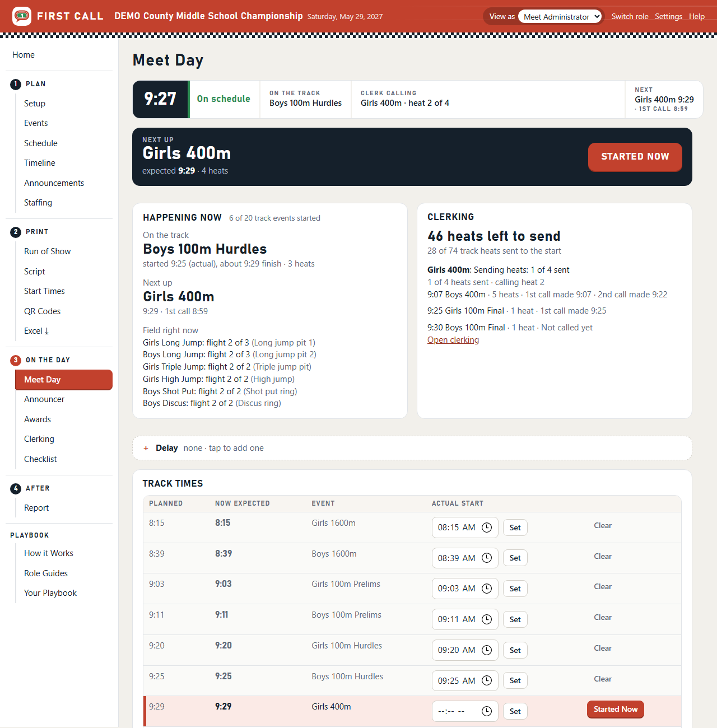The width and height of the screenshot is (717, 728).
Task: Clear the Girls 100m Hurdles actual start
Action: tap(603, 648)
